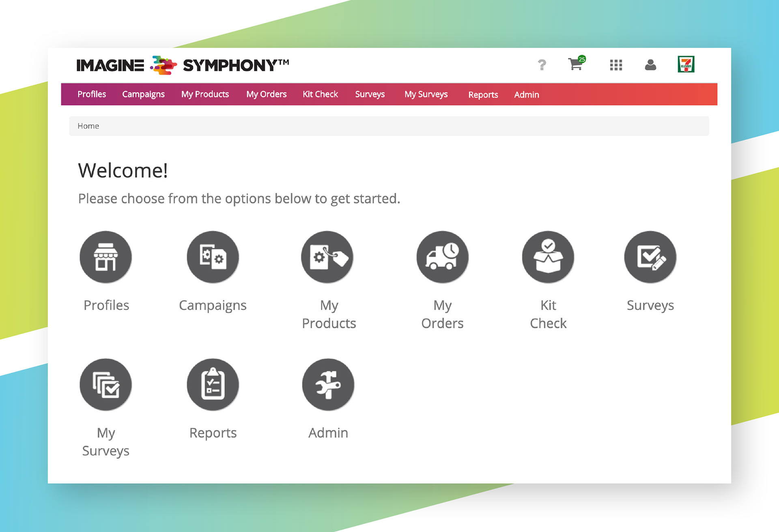Image resolution: width=779 pixels, height=532 pixels.
Task: Select Surveys in the navigation bar
Action: (370, 94)
